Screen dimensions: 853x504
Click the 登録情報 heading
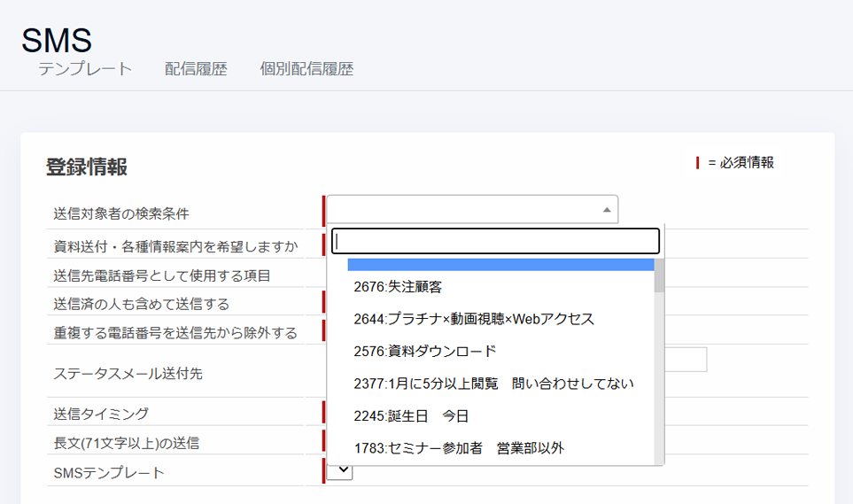click(x=87, y=167)
